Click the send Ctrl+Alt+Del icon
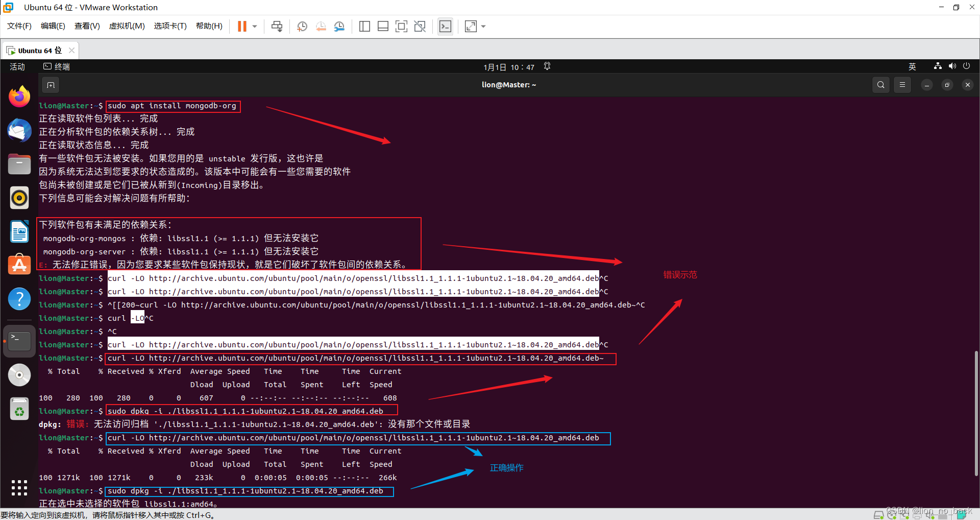This screenshot has height=520, width=980. (x=277, y=26)
